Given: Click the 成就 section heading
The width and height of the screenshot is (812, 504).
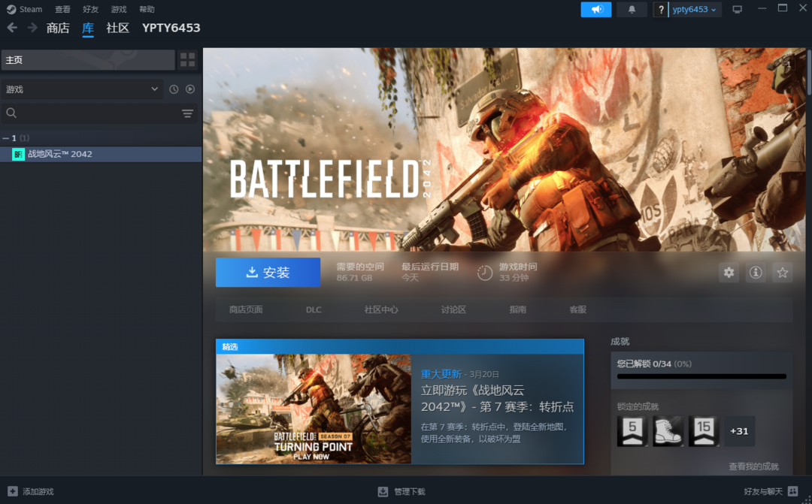Looking at the screenshot, I should [620, 342].
